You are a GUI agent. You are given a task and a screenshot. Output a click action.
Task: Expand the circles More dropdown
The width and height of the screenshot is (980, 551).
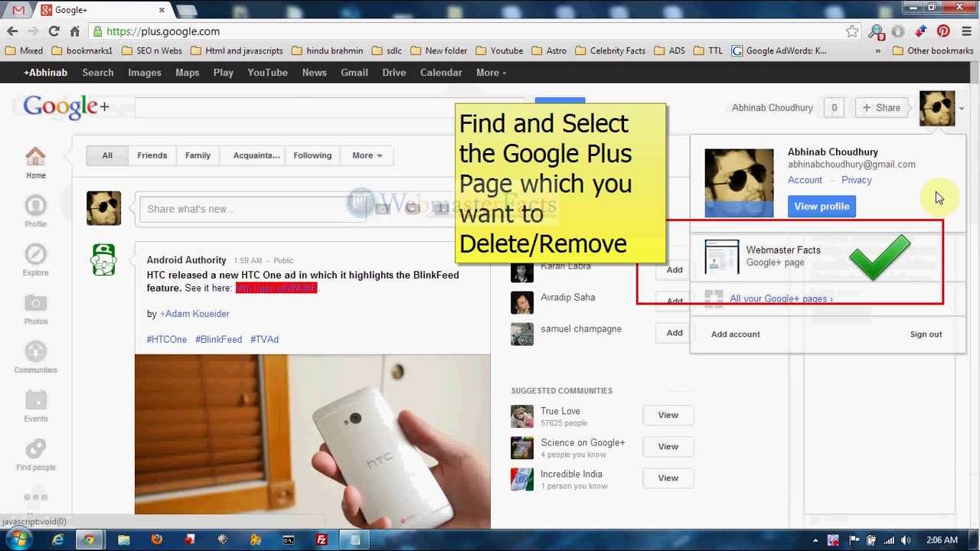[x=367, y=155]
